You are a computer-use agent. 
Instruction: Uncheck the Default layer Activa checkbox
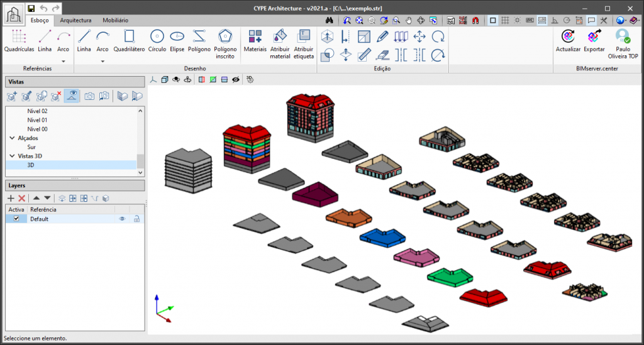pos(16,219)
